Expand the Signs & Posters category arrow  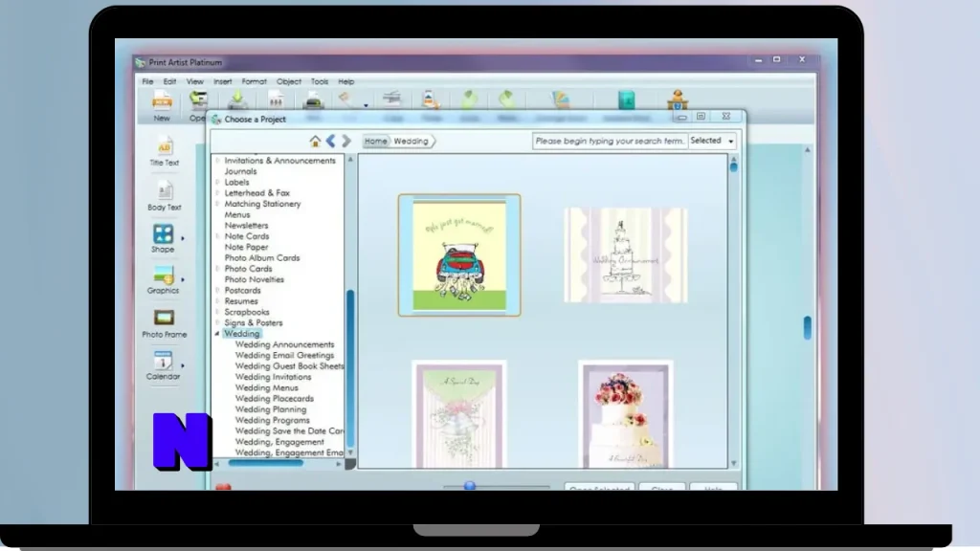click(x=217, y=323)
